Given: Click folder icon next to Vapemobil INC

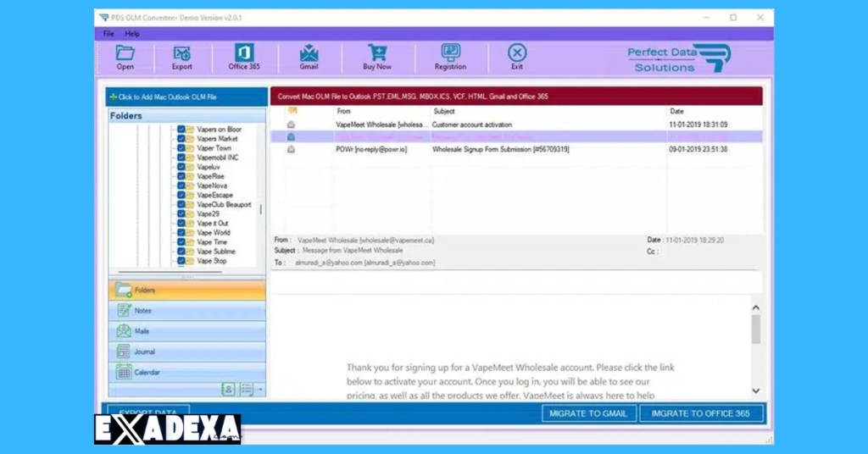Looking at the screenshot, I should click(x=190, y=158).
